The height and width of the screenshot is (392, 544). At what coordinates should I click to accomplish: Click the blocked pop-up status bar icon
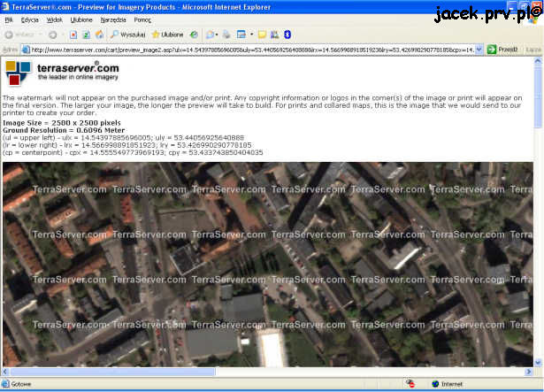(410, 384)
